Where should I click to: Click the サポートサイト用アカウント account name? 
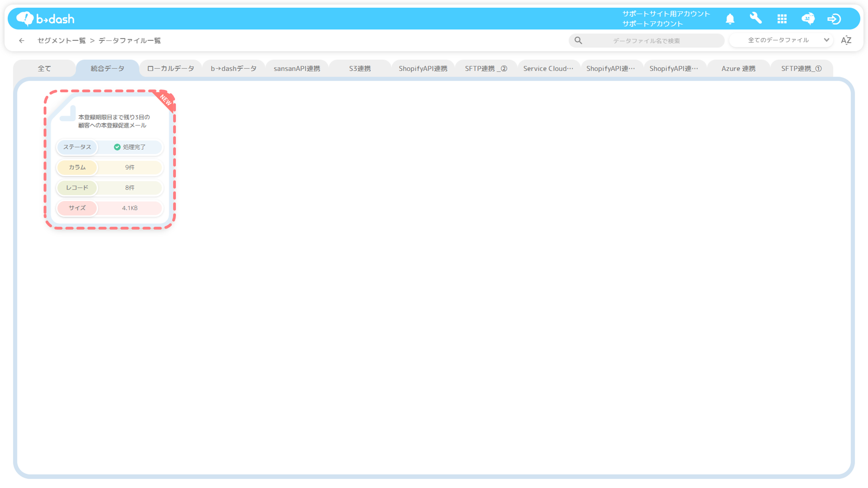(x=666, y=14)
